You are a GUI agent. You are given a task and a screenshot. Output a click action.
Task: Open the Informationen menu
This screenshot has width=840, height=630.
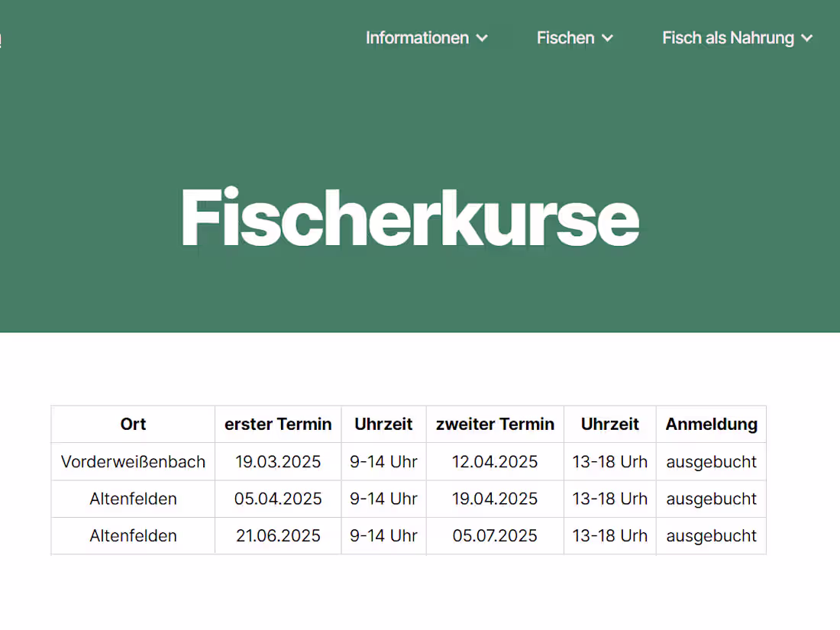pos(426,38)
